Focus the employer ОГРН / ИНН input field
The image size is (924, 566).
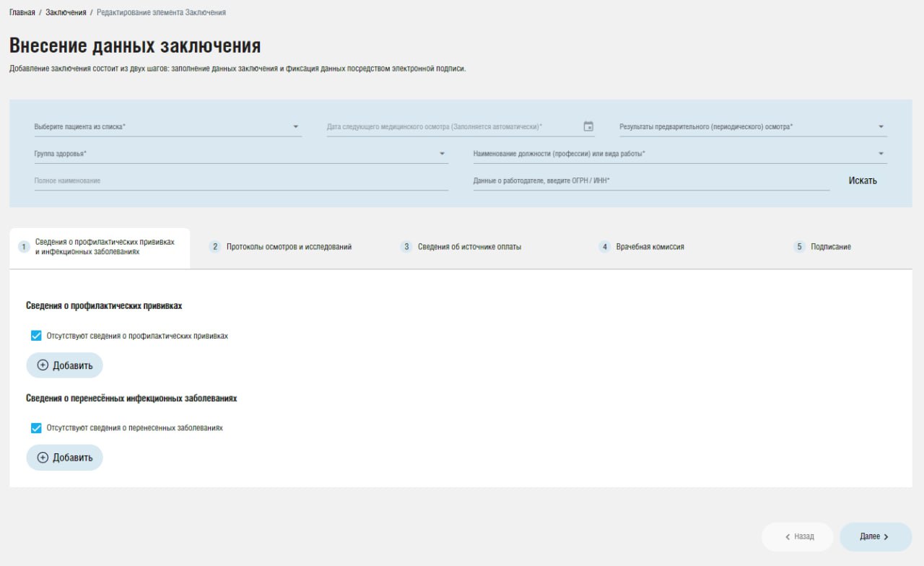pyautogui.click(x=651, y=180)
